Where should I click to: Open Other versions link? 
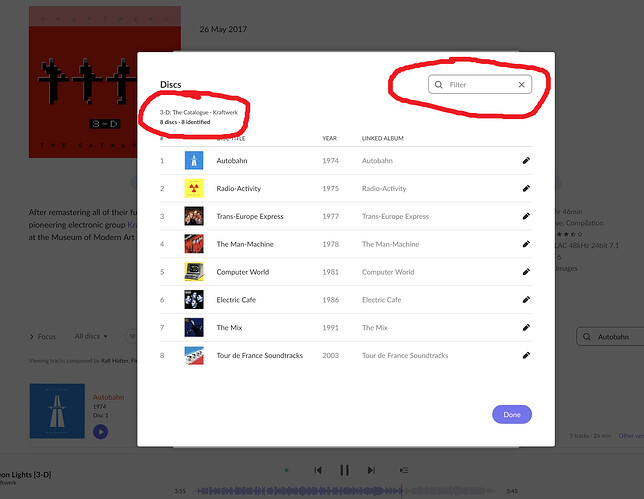click(x=631, y=436)
